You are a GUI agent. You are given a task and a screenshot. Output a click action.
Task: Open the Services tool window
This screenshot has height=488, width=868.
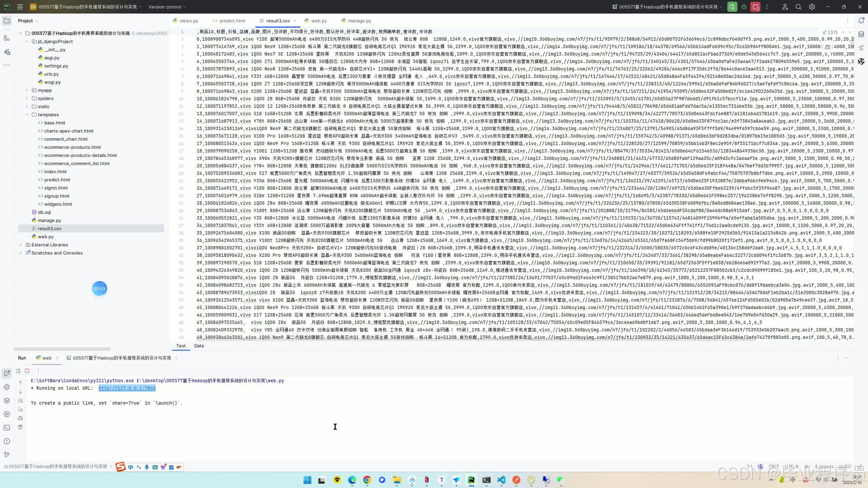[x=7, y=414]
